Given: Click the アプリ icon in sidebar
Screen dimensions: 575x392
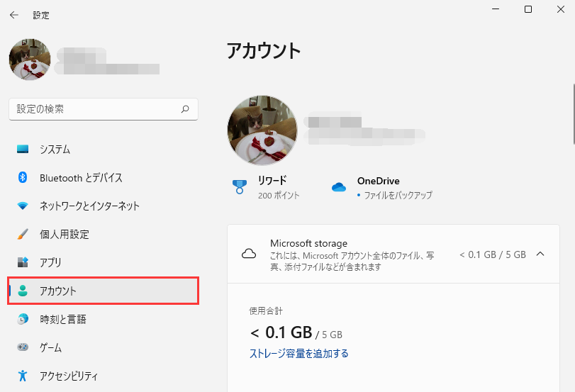Looking at the screenshot, I should (x=23, y=262).
